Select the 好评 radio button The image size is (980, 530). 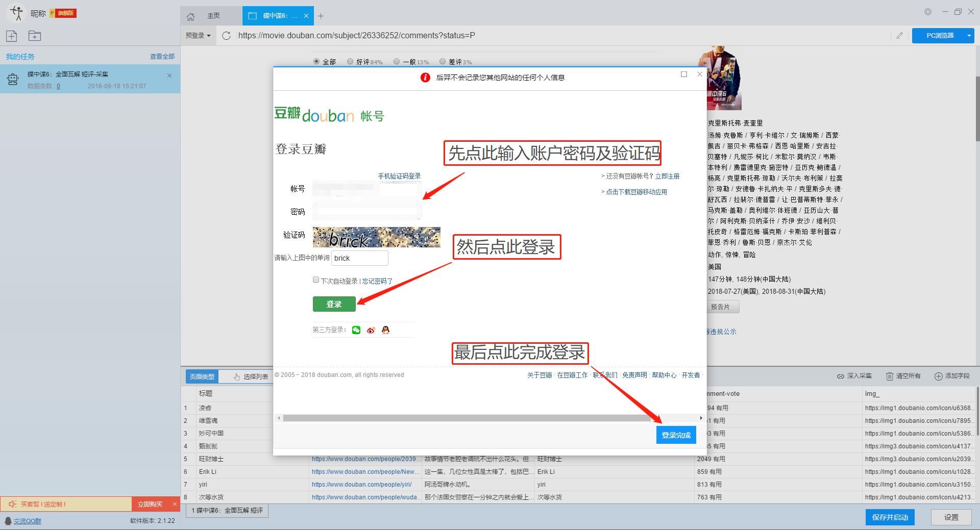click(x=350, y=61)
